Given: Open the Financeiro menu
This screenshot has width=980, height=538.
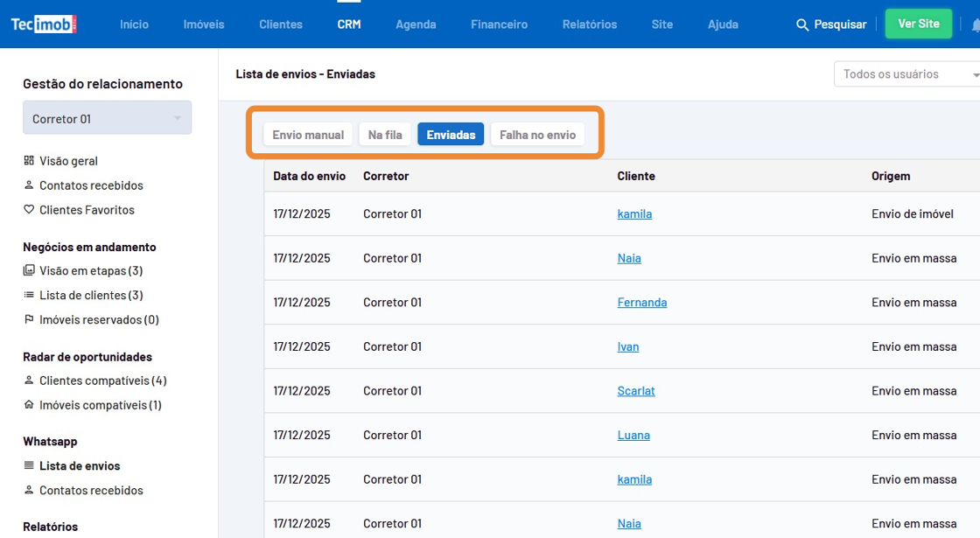Looking at the screenshot, I should 499,24.
